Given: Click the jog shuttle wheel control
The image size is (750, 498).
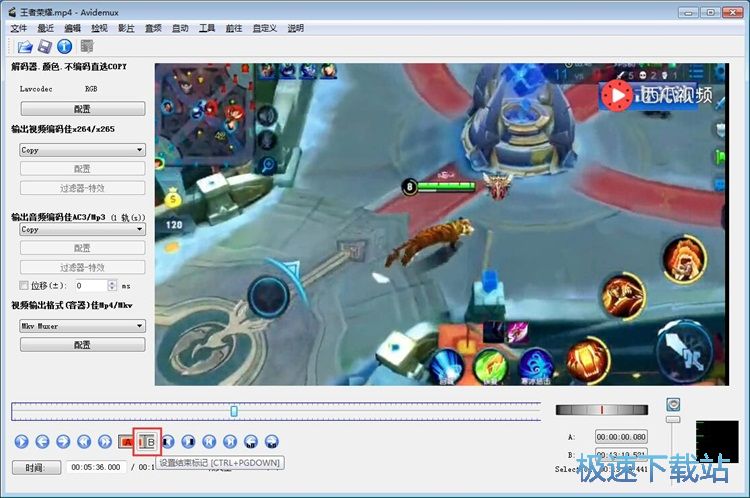Looking at the screenshot, I should click(x=602, y=410).
